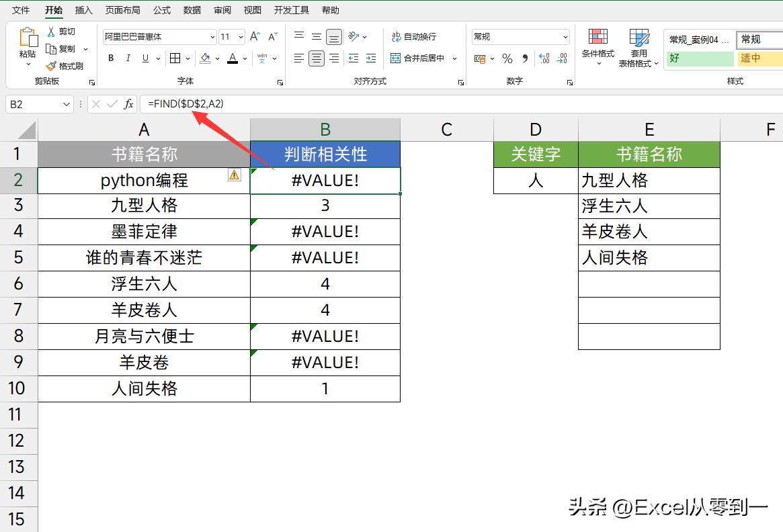Click the Cut (剪切) scissors icon
This screenshot has width=783, height=532.
click(x=50, y=31)
